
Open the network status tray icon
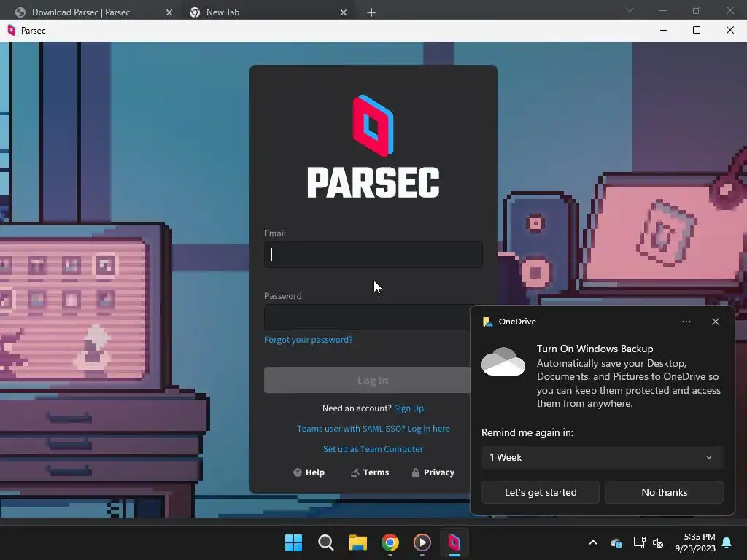(639, 542)
